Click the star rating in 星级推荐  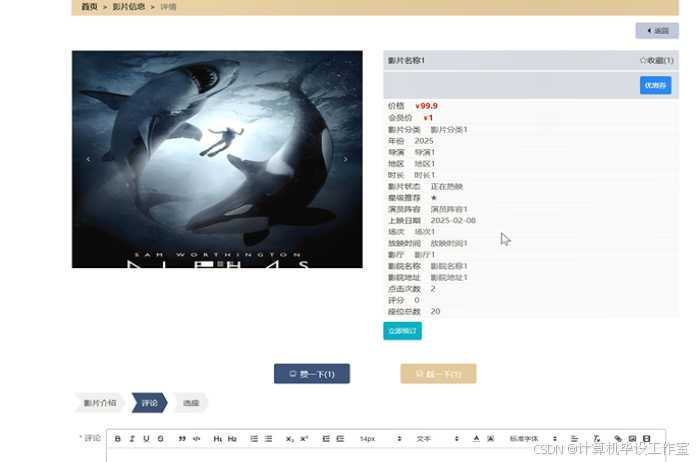[433, 198]
